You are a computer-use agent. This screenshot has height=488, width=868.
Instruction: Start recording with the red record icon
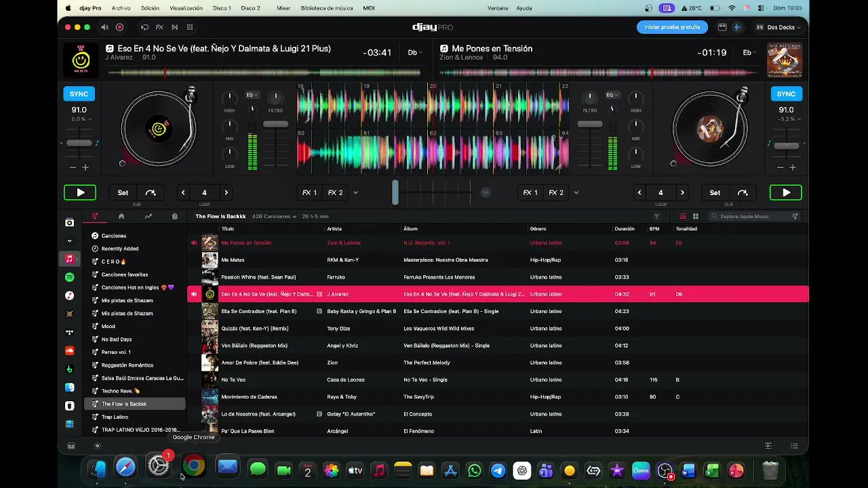coord(119,27)
